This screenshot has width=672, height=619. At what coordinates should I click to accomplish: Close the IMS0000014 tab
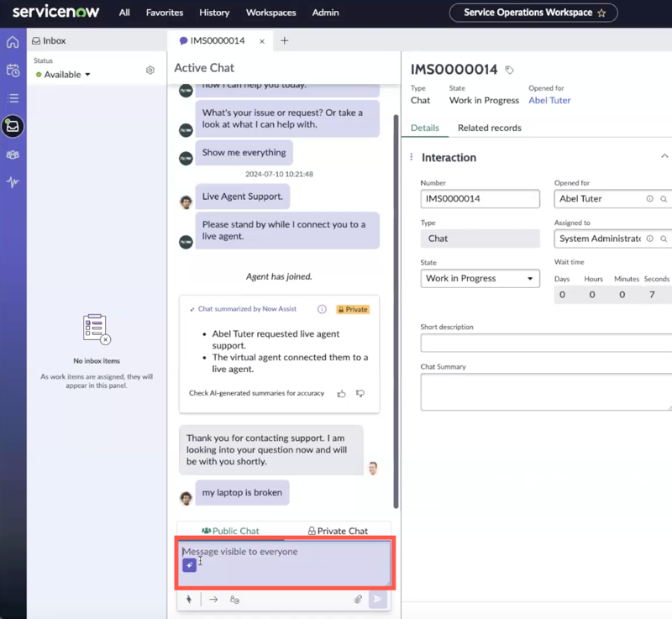tap(262, 41)
